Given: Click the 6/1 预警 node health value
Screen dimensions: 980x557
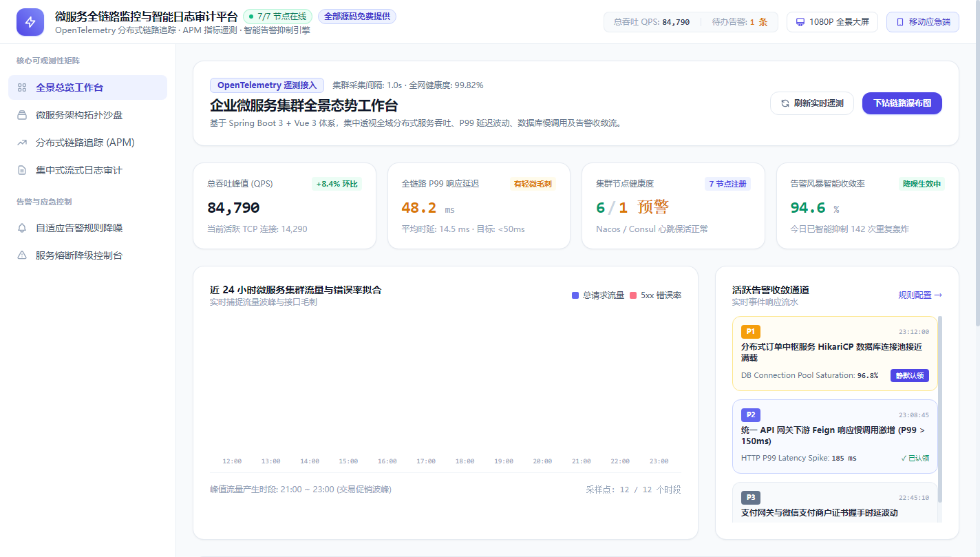Looking at the screenshot, I should click(632, 207).
